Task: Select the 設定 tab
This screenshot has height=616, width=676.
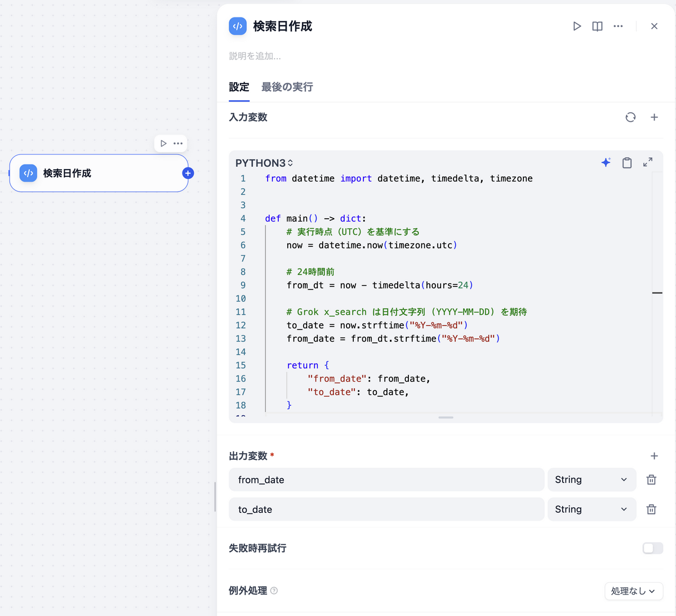Action: pyautogui.click(x=239, y=87)
